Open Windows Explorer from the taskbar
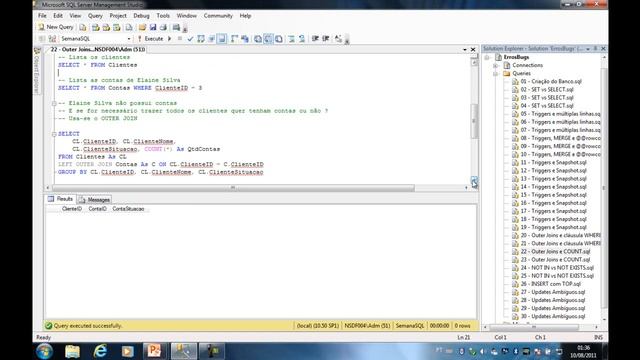The width and height of the screenshot is (640, 360). (x=72, y=351)
